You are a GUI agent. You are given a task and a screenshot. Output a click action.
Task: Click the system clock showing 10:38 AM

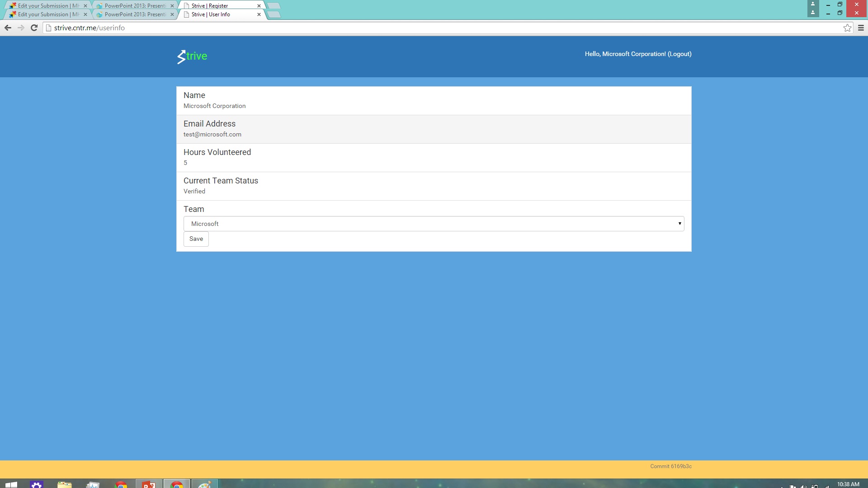click(848, 484)
